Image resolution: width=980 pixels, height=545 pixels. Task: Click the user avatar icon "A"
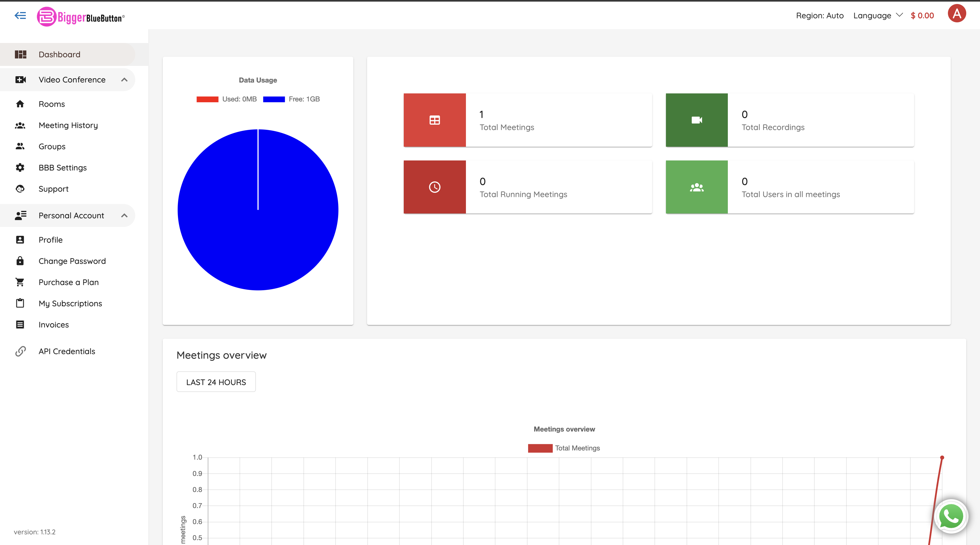tap(957, 14)
